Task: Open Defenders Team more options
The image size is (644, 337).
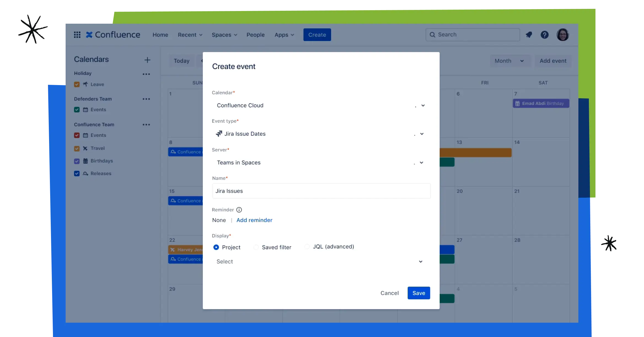Action: [x=146, y=99]
